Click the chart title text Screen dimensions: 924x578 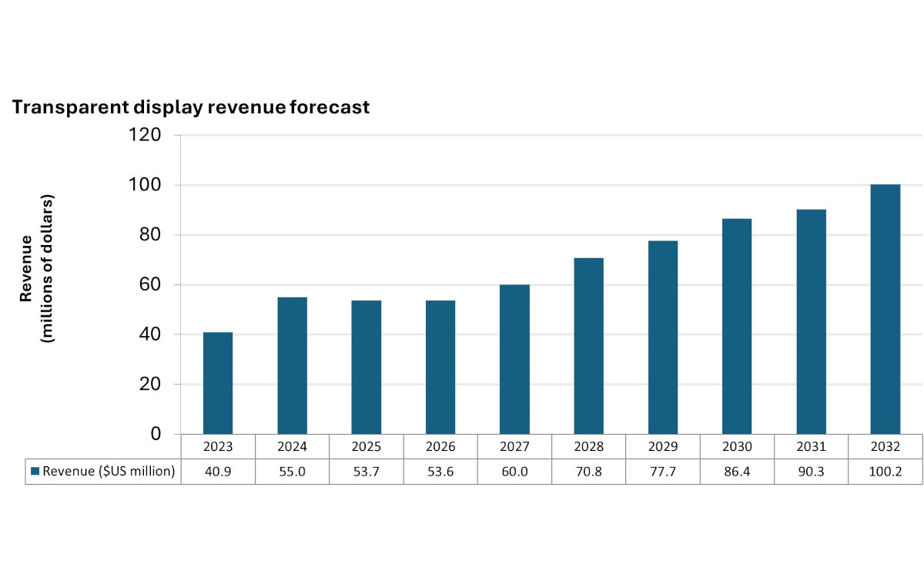click(x=191, y=106)
